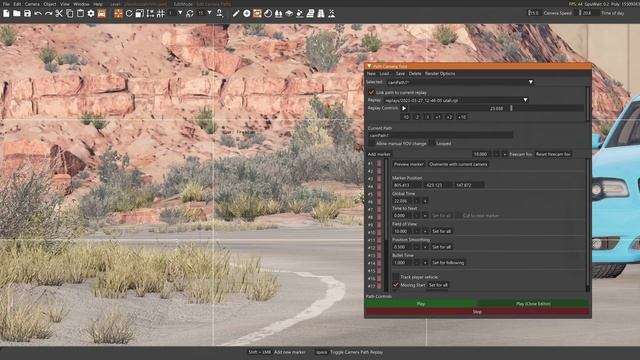Click the green Play button

click(x=421, y=304)
